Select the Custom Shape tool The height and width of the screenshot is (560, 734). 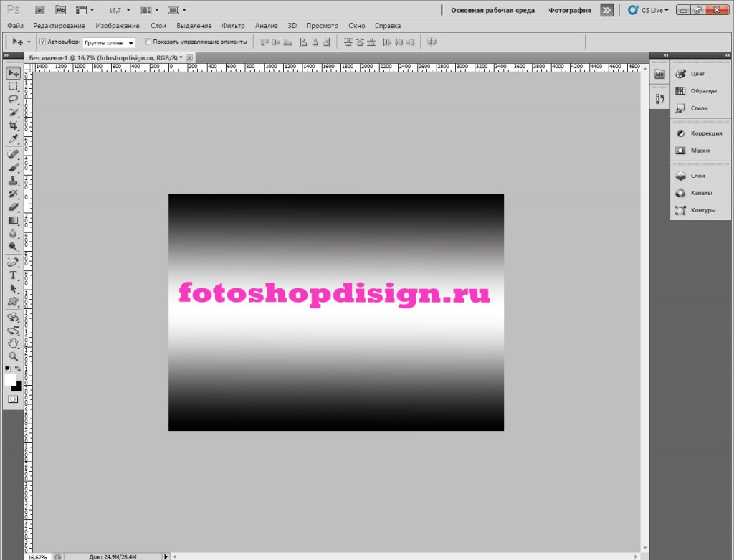click(x=13, y=302)
